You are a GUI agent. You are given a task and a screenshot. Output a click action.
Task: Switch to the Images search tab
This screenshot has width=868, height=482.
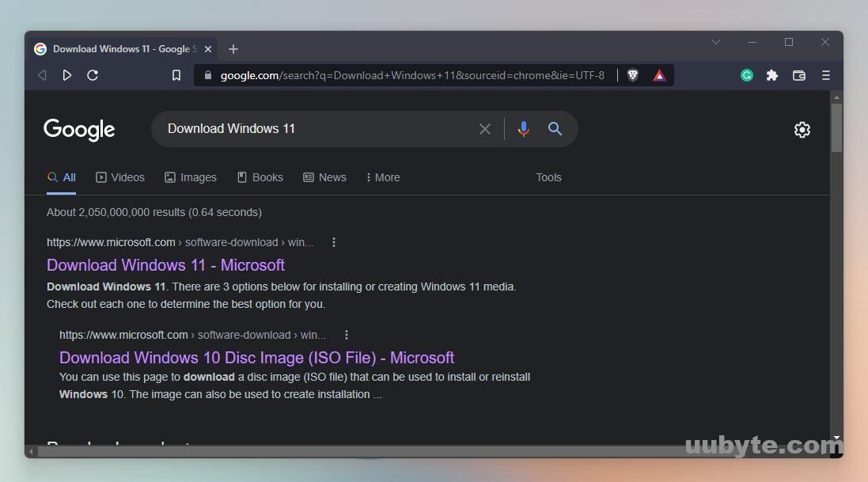pyautogui.click(x=191, y=177)
